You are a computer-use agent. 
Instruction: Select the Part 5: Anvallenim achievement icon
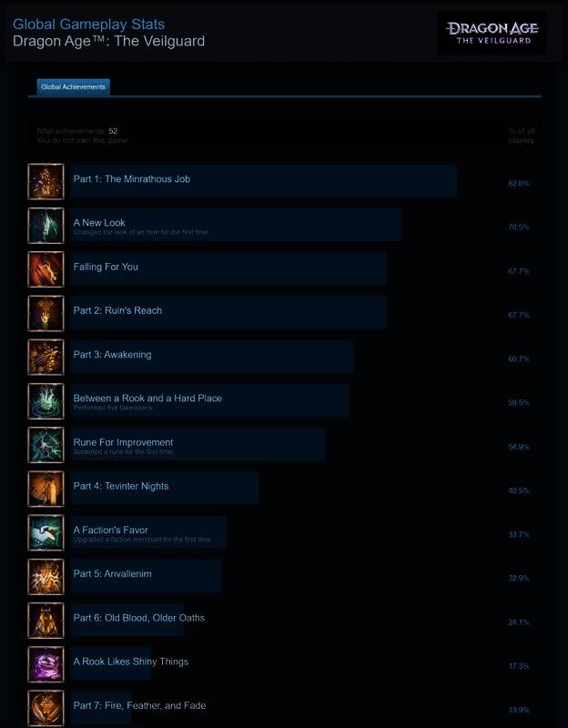click(46, 577)
